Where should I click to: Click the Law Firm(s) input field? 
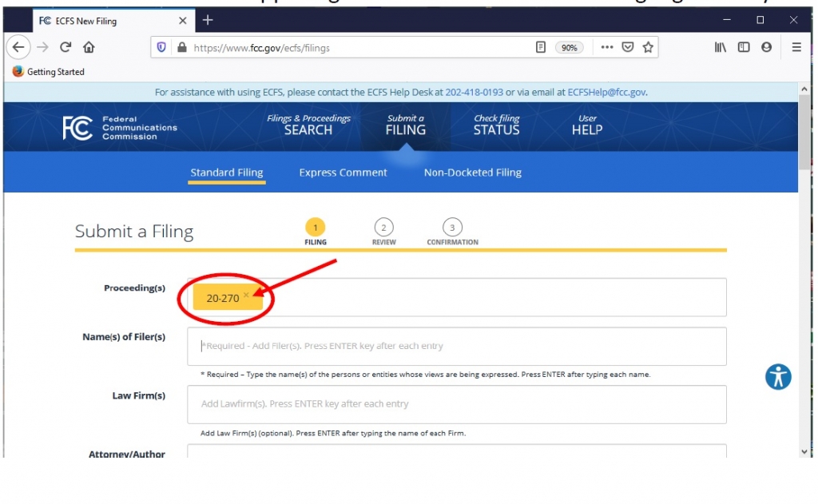point(456,404)
